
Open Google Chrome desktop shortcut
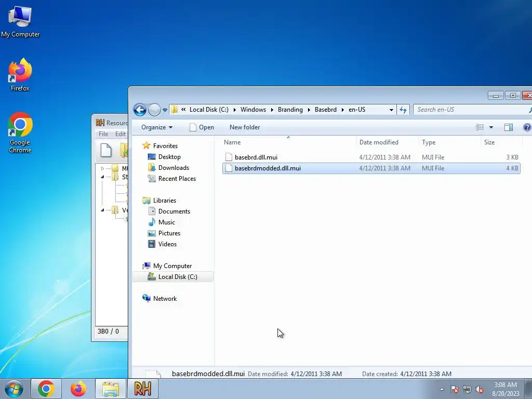tap(20, 132)
